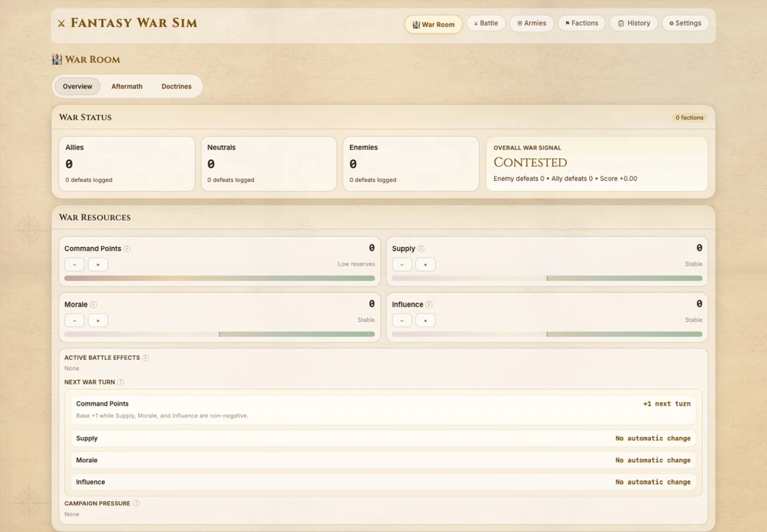
Task: Click the Influence level bar
Action: click(547, 334)
